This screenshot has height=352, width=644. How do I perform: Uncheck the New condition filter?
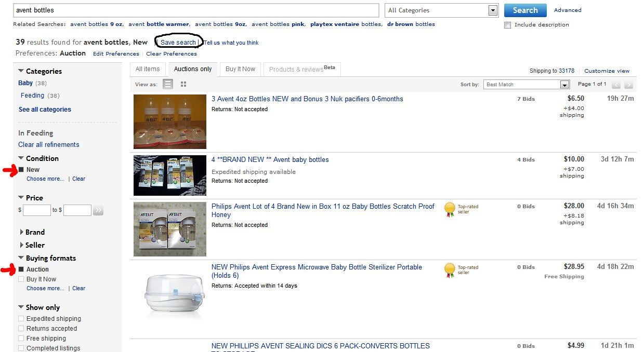coord(21,170)
